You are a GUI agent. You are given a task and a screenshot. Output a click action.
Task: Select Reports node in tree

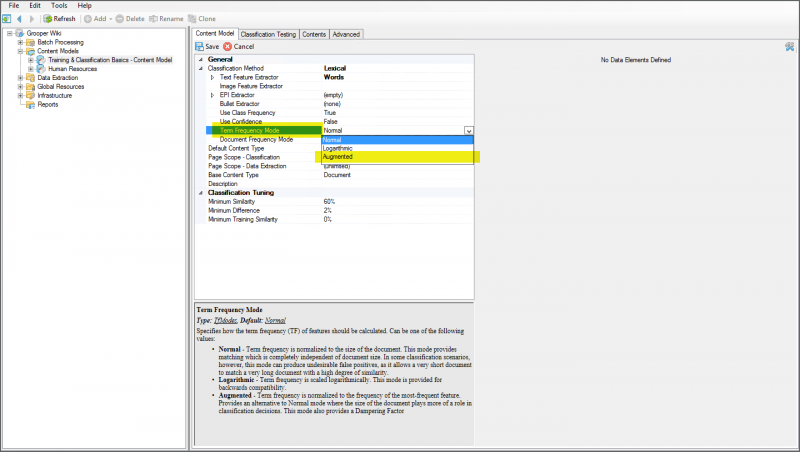click(47, 105)
